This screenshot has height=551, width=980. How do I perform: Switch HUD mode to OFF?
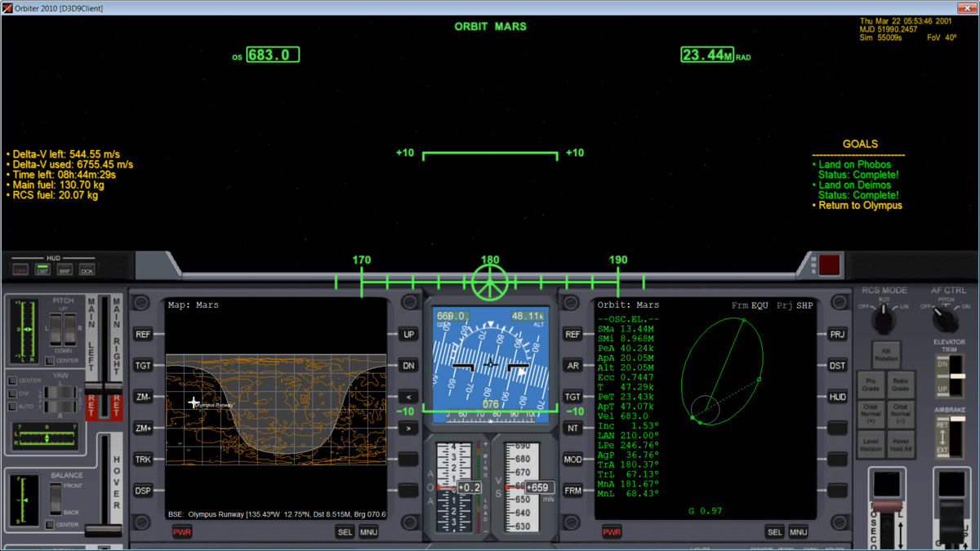20,270
